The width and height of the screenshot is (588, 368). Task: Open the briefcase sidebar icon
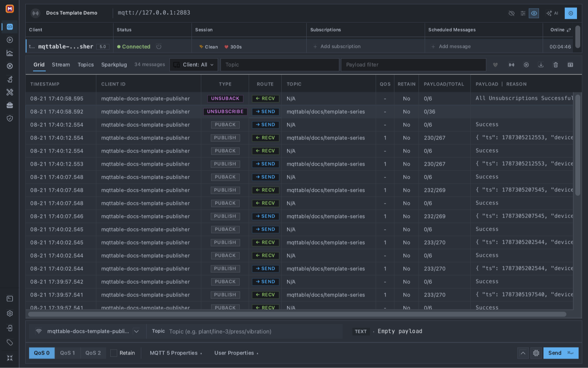pyautogui.click(x=10, y=105)
